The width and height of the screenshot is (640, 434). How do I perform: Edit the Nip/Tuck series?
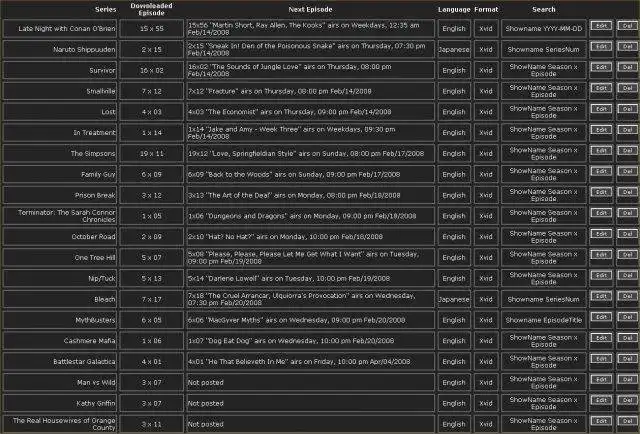click(601, 275)
